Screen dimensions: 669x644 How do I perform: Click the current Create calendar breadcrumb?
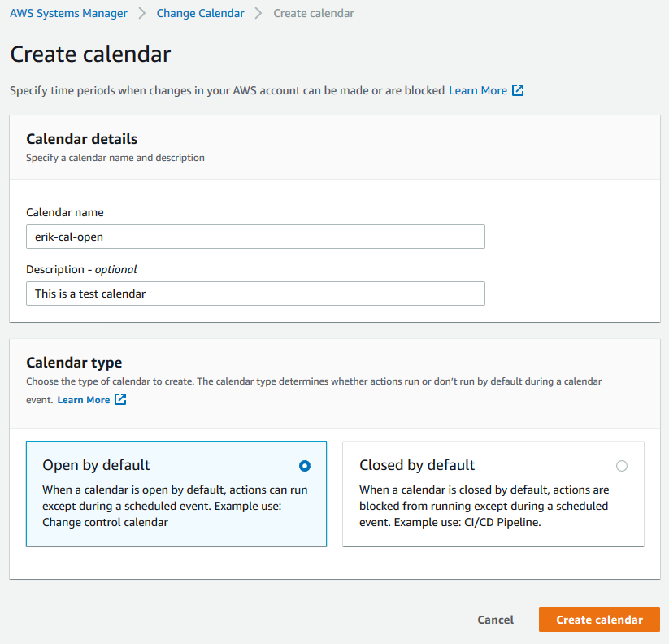314,13
